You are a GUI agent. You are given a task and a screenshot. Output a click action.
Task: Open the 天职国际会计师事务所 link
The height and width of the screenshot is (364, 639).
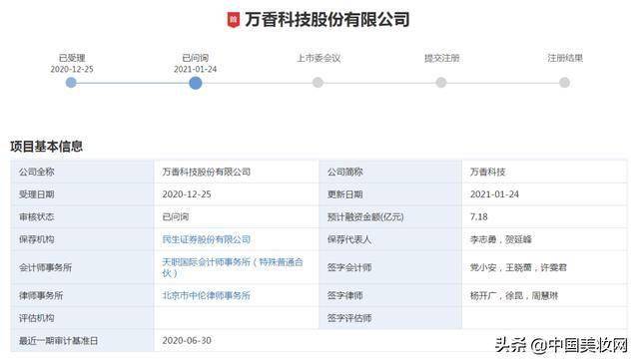click(x=233, y=267)
